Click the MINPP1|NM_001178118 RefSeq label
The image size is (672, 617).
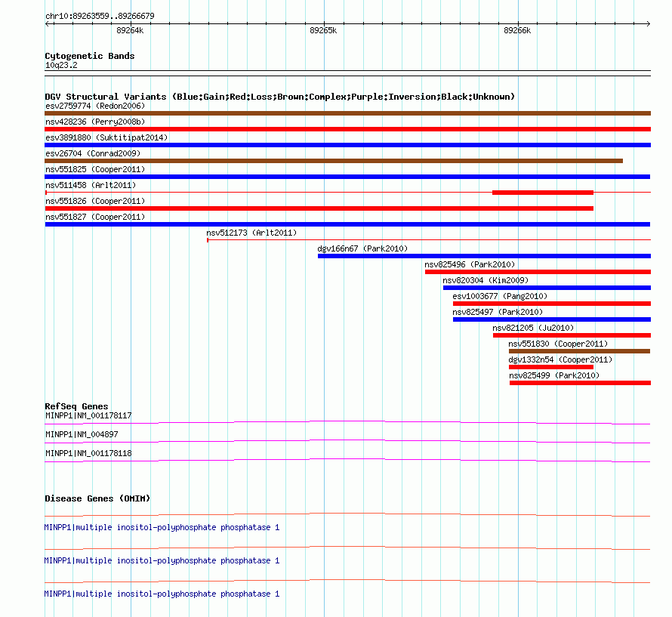coord(88,453)
